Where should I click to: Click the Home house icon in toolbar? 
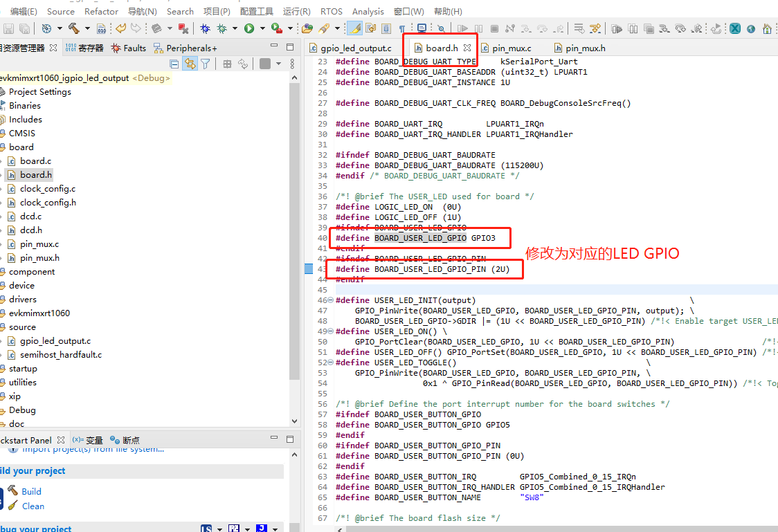tap(767, 29)
